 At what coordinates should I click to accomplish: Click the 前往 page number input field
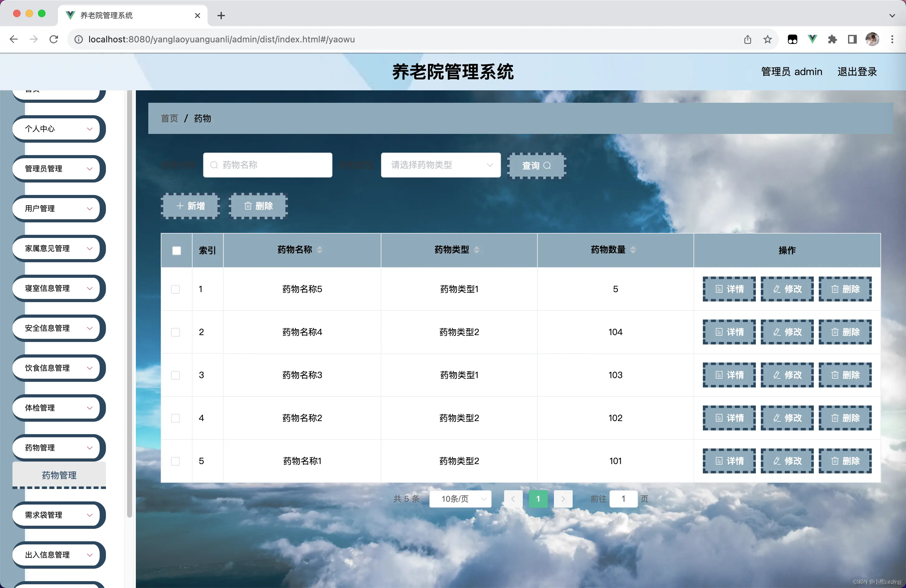coord(623,499)
